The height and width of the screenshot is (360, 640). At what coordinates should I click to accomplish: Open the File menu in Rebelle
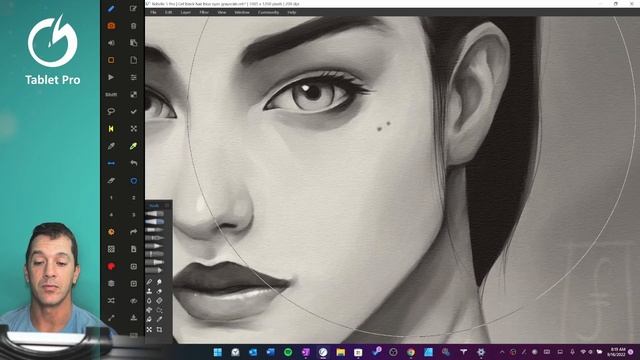pos(153,13)
